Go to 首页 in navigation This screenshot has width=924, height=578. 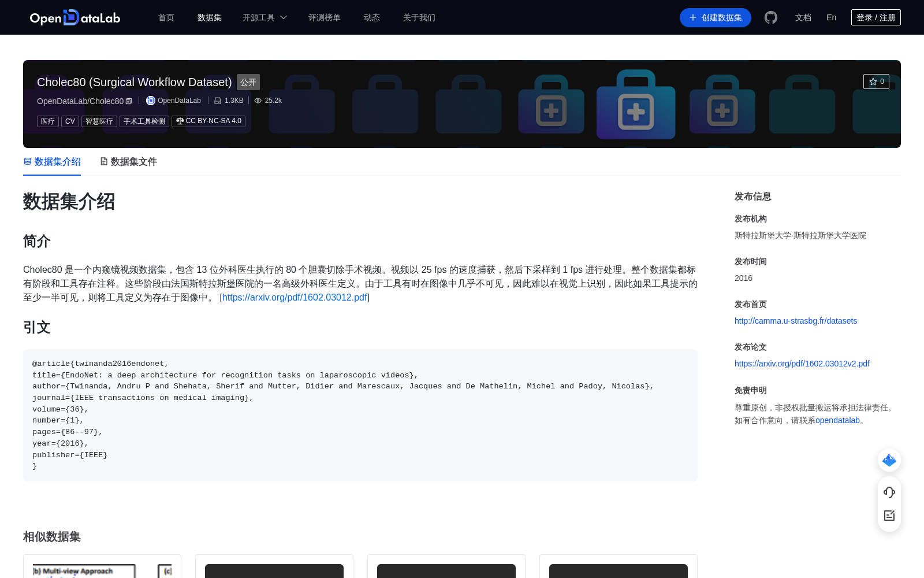click(x=166, y=17)
